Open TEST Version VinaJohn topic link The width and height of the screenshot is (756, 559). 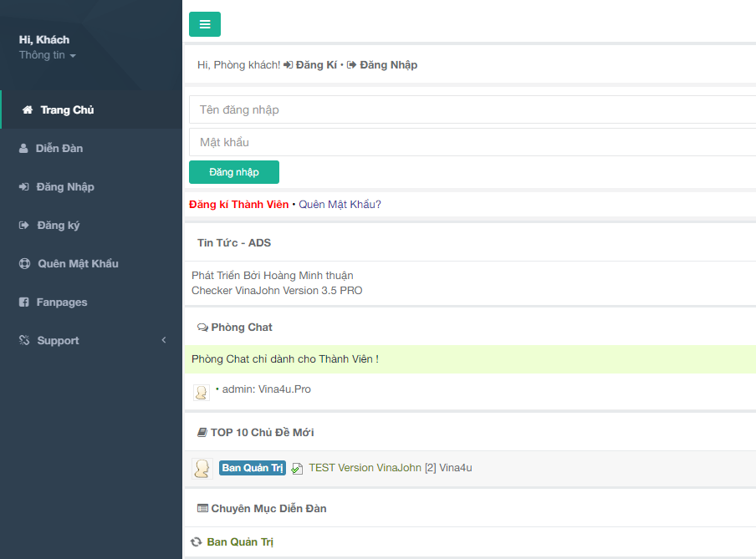365,468
